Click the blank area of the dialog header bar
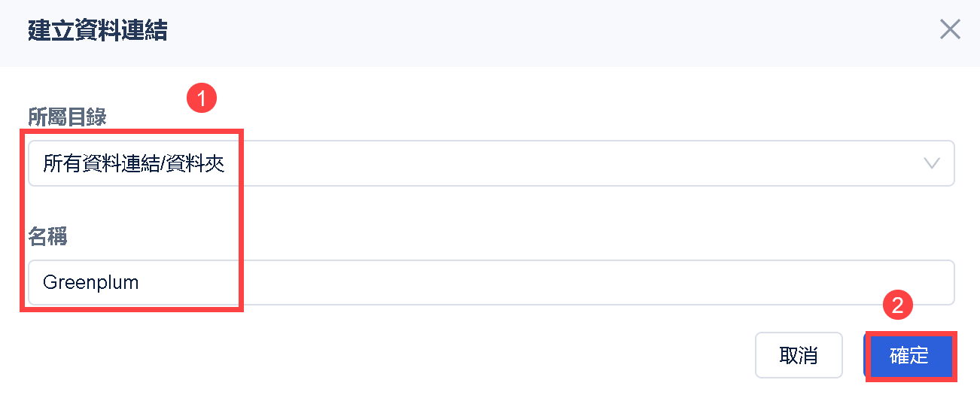This screenshot has height=398, width=980. click(527, 31)
